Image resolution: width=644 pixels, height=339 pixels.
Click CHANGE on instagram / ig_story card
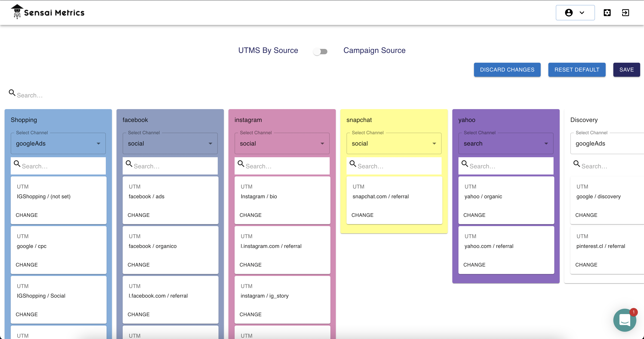tap(251, 314)
